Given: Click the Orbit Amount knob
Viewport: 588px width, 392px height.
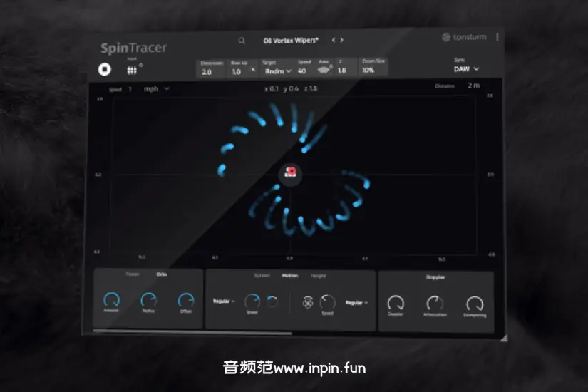Looking at the screenshot, I should point(111,300).
